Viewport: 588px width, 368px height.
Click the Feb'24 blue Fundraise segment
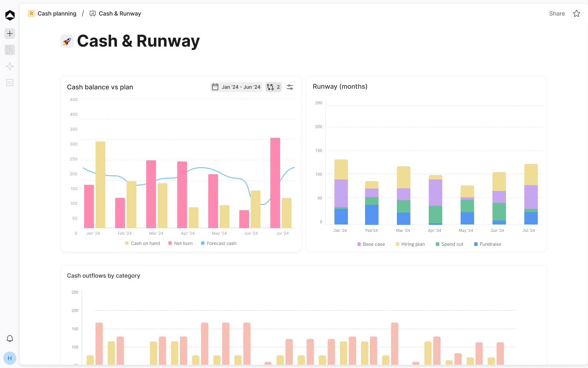pos(372,215)
